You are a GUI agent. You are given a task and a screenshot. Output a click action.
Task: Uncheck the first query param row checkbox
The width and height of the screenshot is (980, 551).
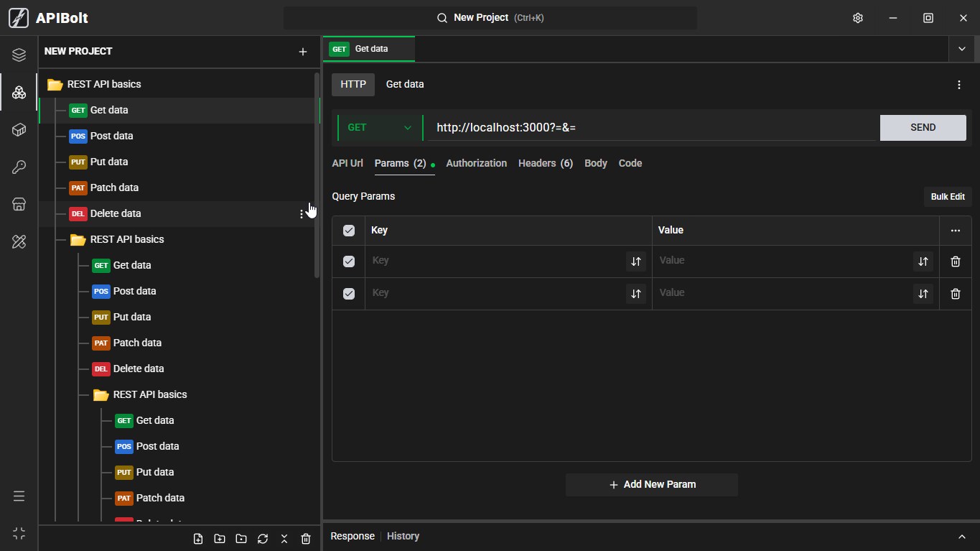point(349,261)
